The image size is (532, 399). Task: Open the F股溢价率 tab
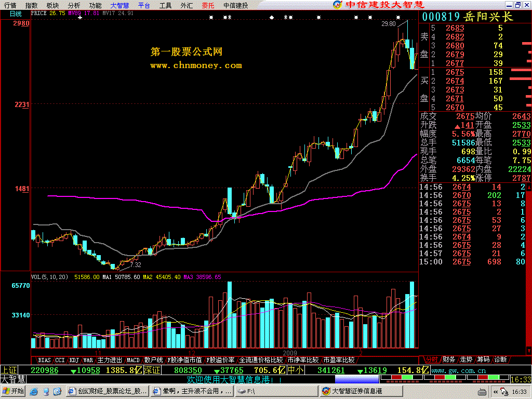(x=220, y=360)
